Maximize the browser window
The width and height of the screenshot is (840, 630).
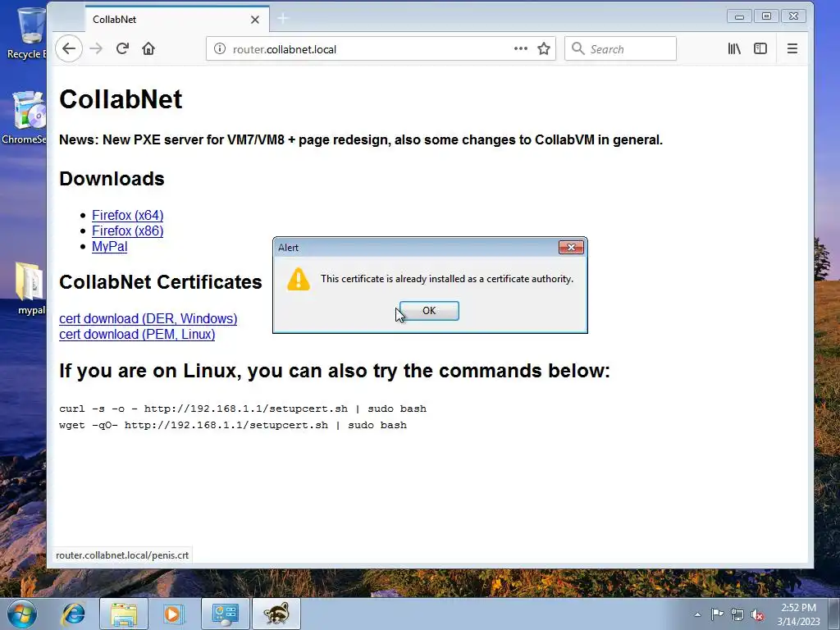click(767, 16)
